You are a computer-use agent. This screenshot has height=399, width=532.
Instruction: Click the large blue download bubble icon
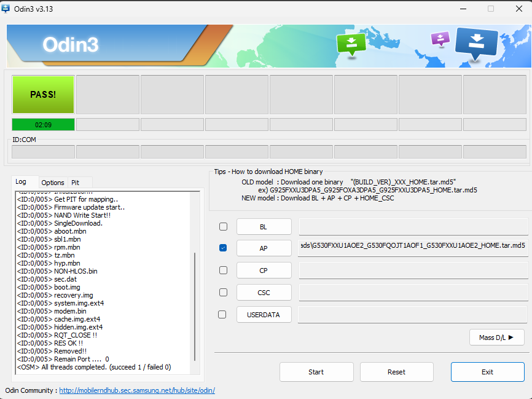(x=477, y=44)
